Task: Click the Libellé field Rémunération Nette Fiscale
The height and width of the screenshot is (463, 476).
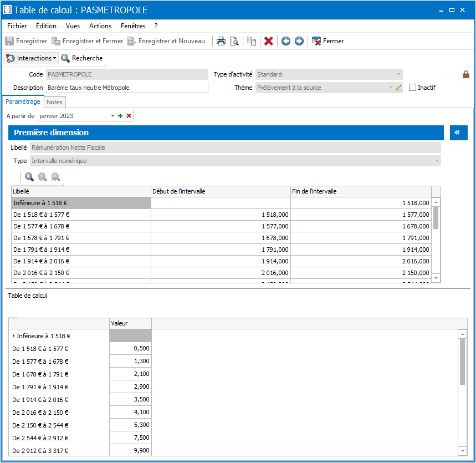Action: (x=236, y=147)
